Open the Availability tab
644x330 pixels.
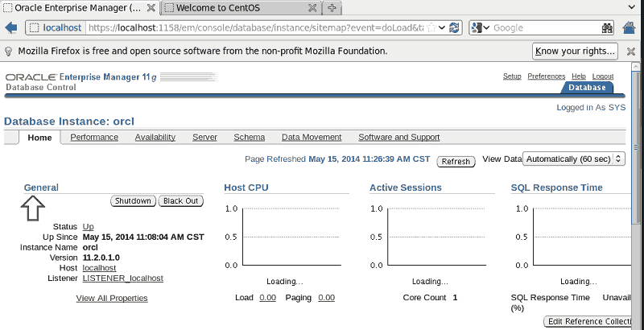pyautogui.click(x=155, y=137)
